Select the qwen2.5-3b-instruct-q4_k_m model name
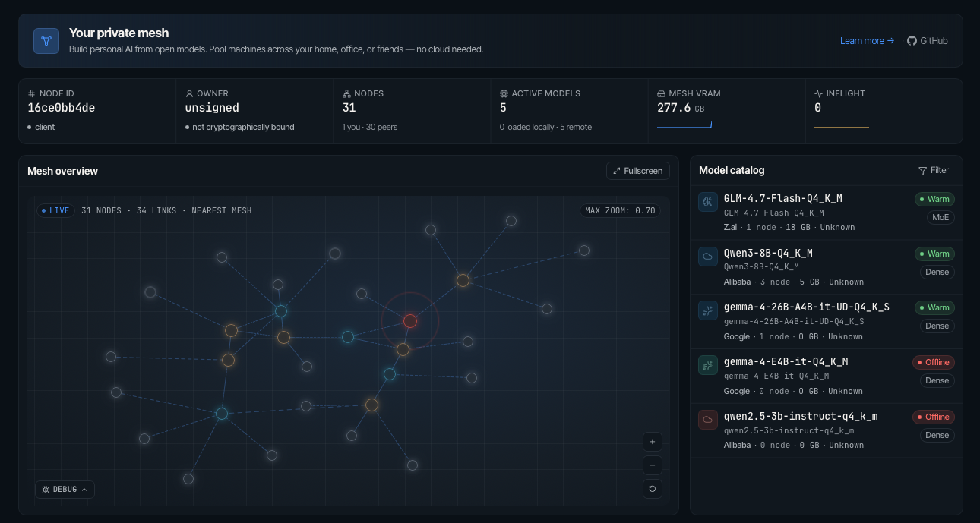The width and height of the screenshot is (980, 523). point(801,417)
